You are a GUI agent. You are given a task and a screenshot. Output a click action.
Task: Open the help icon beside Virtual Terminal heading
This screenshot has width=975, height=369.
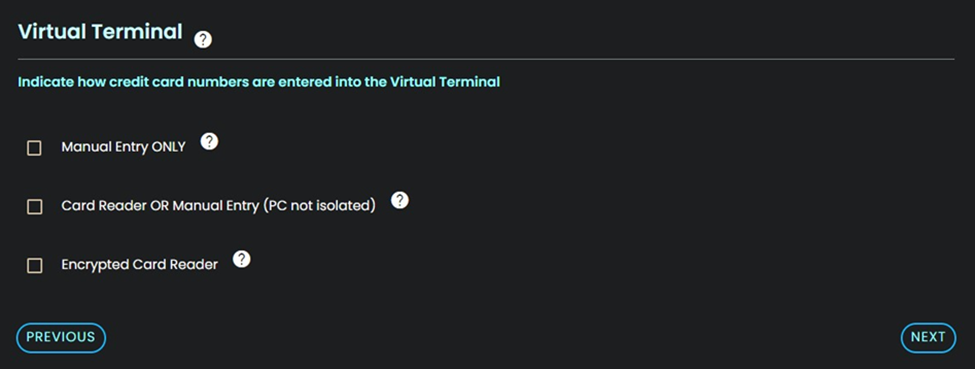[x=203, y=40]
